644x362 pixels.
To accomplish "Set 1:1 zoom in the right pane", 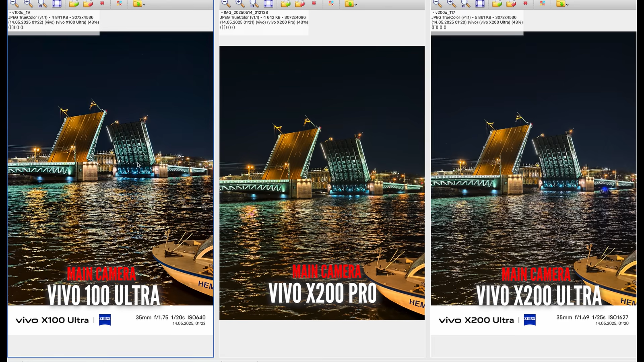I will (466, 4).
